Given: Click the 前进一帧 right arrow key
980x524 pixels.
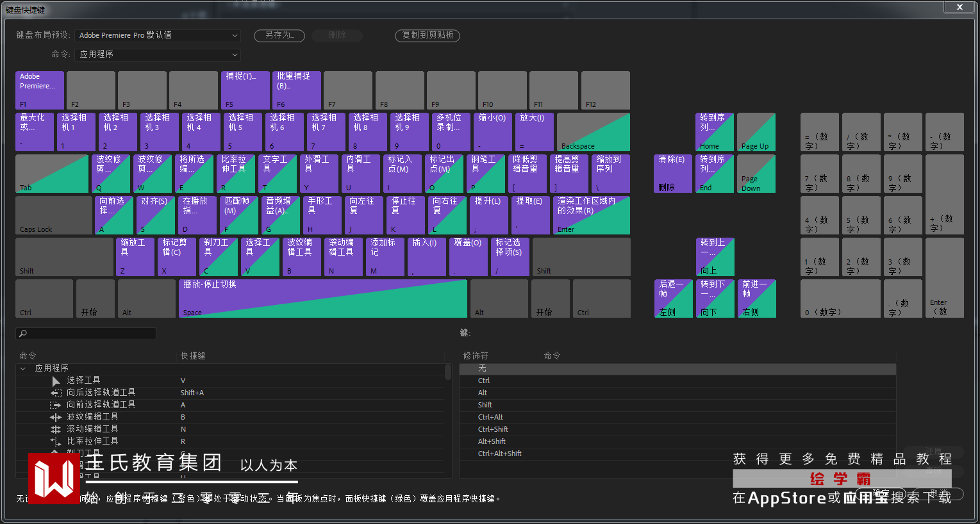Looking at the screenshot, I should (x=756, y=299).
